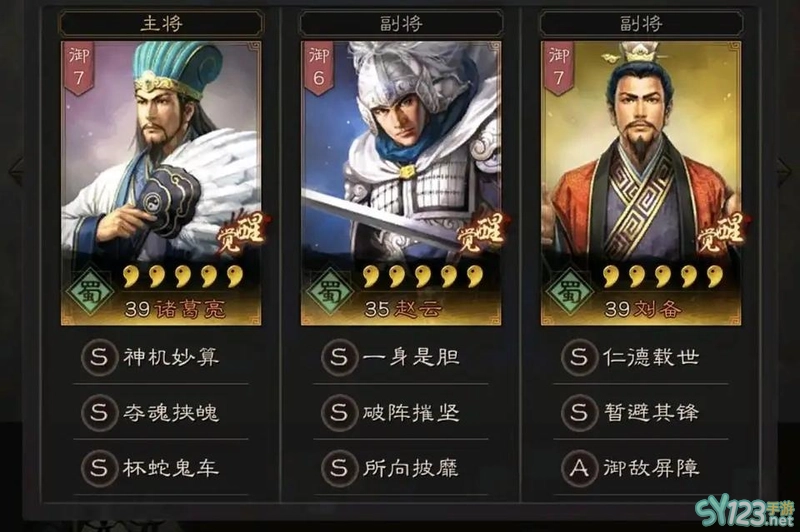Click the 御 6 cost ribbon on 赵云
The height and width of the screenshot is (532, 800).
point(319,68)
